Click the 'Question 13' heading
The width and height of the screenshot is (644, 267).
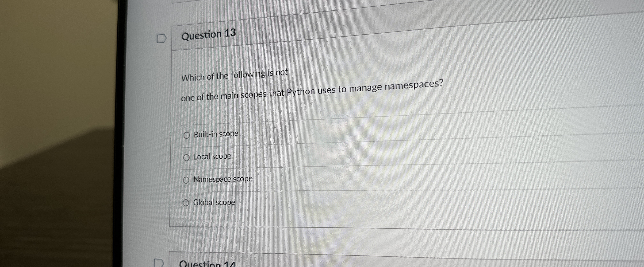208,35
